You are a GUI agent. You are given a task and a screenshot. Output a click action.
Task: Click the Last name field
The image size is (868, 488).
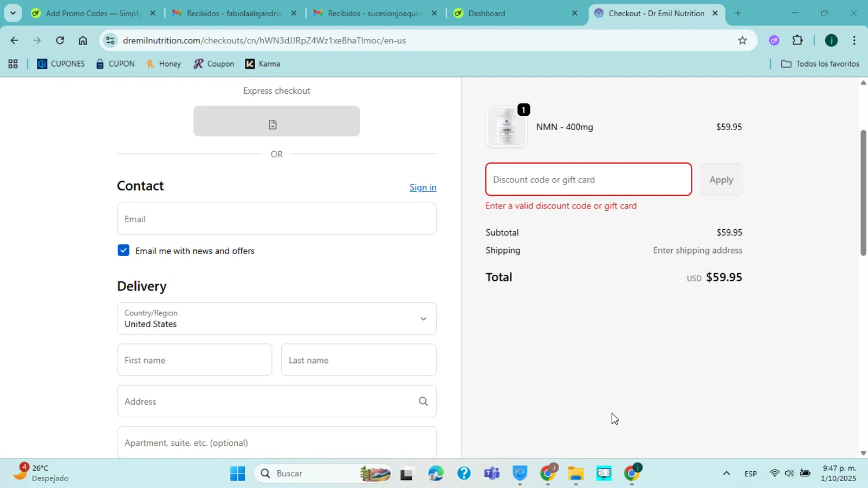[x=359, y=360]
